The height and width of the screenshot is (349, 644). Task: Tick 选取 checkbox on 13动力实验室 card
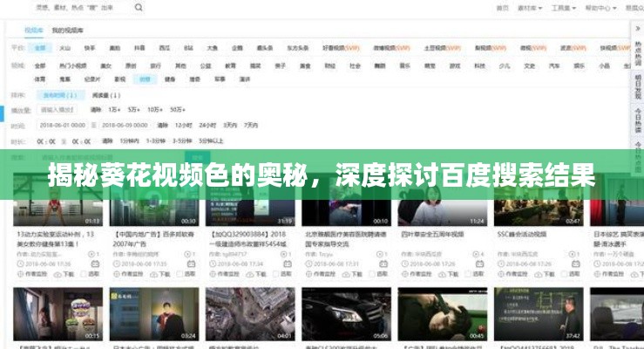[x=85, y=274]
